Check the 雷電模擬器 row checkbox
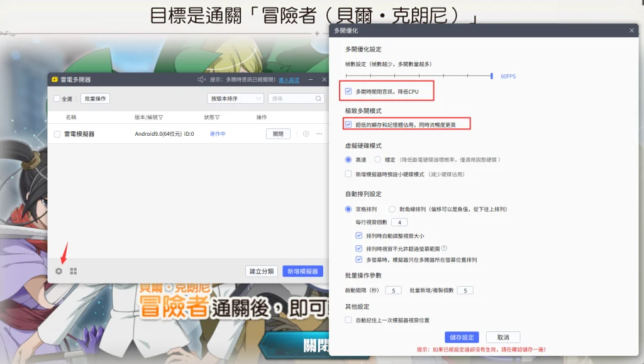The height and width of the screenshot is (364, 644). click(57, 134)
